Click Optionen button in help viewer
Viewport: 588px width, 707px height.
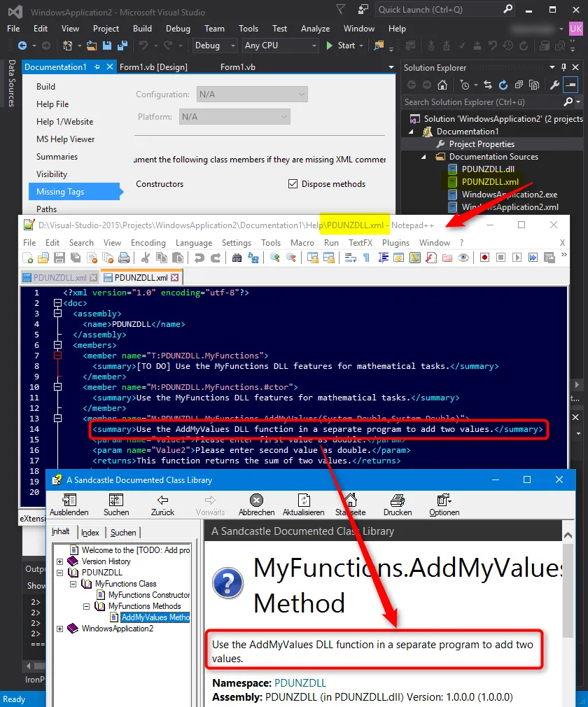point(444,505)
